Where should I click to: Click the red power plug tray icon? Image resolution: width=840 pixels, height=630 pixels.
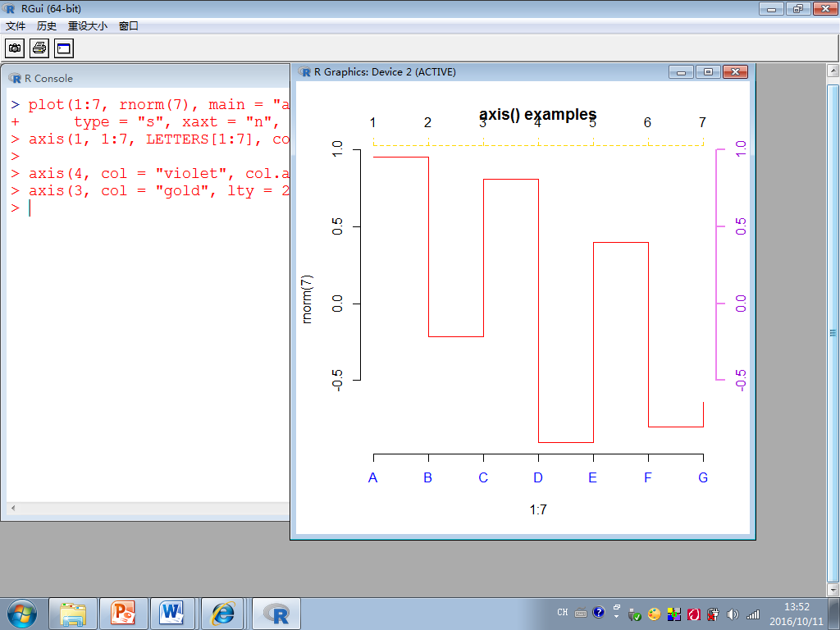pos(713,614)
